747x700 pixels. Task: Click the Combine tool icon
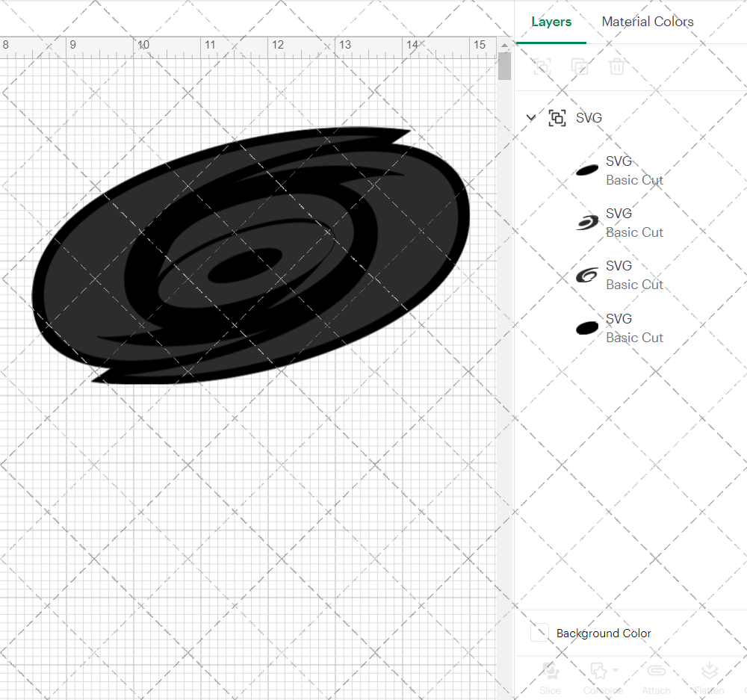pyautogui.click(x=599, y=671)
